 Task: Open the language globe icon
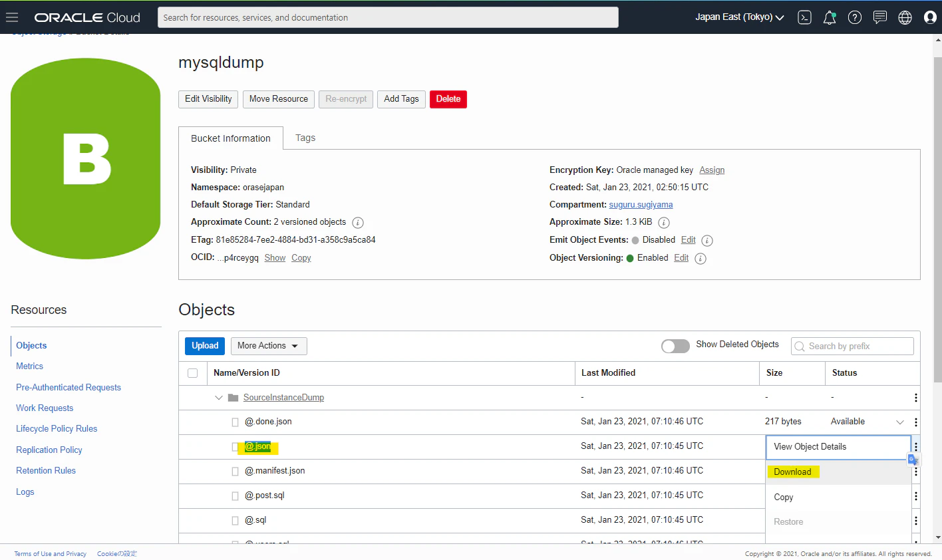[905, 17]
